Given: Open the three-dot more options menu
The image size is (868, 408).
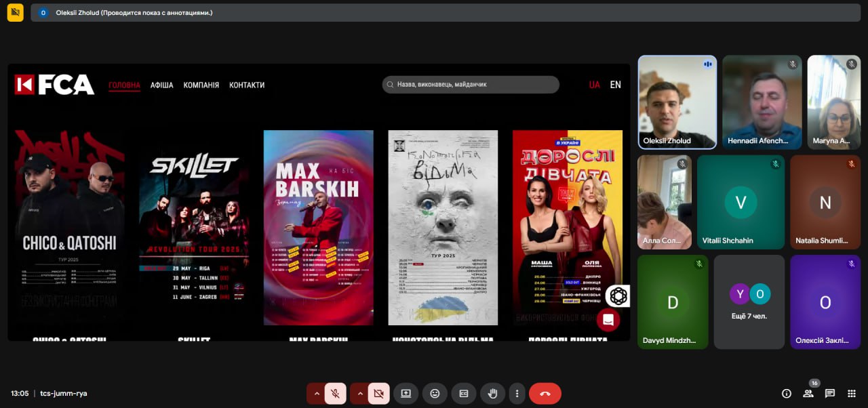Looking at the screenshot, I should (517, 393).
